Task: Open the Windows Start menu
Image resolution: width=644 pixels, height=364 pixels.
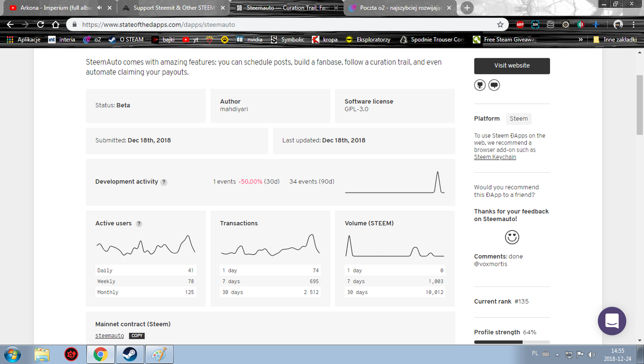Action: pyautogui.click(x=12, y=354)
